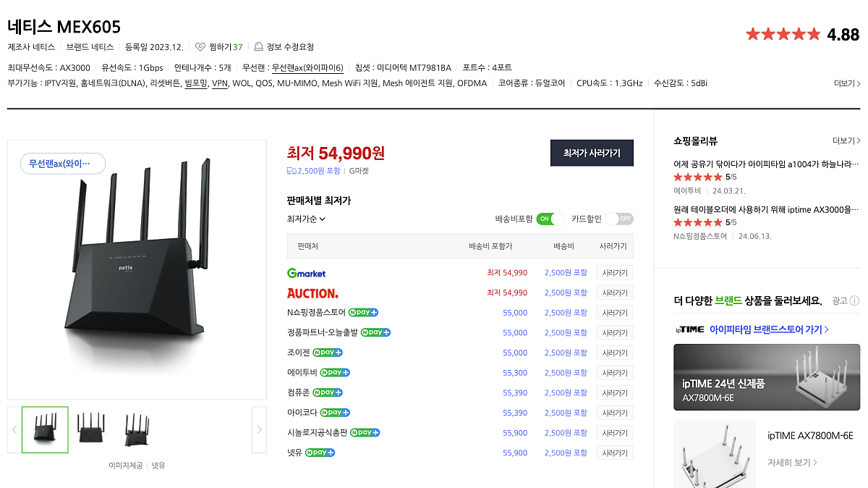
Task: Toggle the 배송비포함 ON switch
Action: (550, 219)
